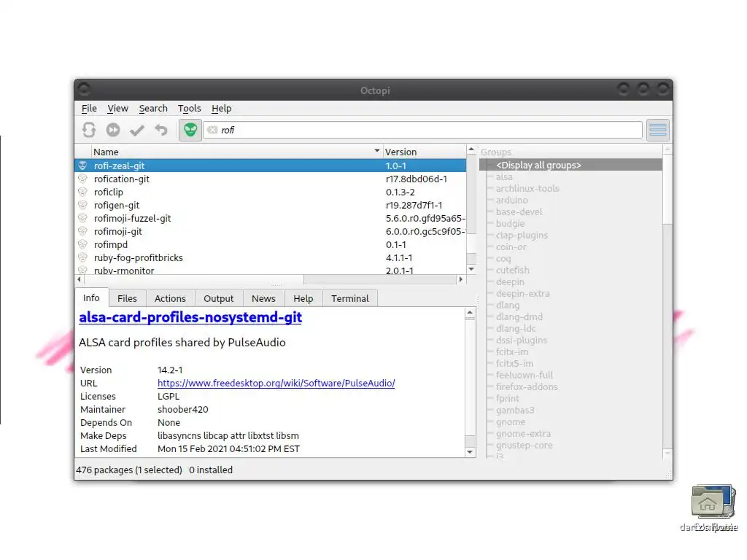The width and height of the screenshot is (747, 560).
Task: Select the firefox-addons group
Action: 527,387
